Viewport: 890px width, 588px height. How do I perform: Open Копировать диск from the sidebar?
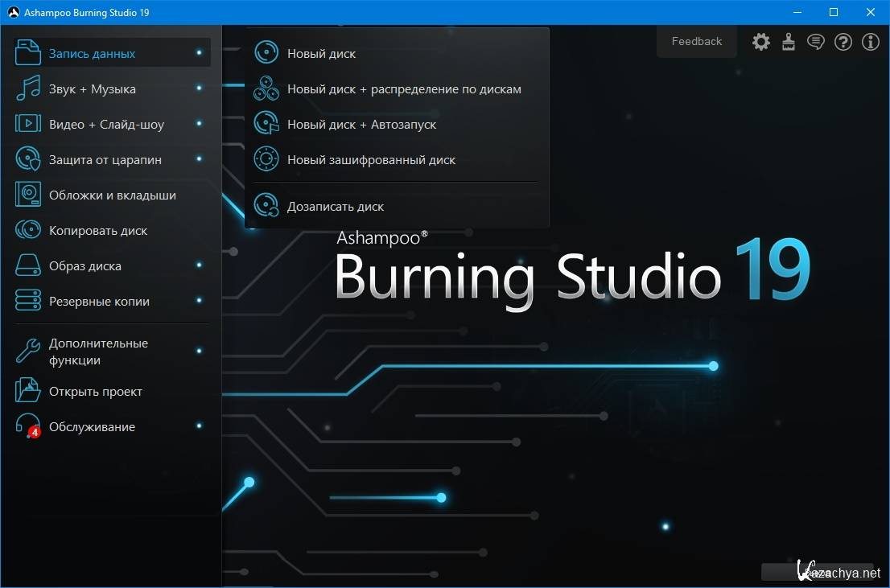pyautogui.click(x=98, y=231)
